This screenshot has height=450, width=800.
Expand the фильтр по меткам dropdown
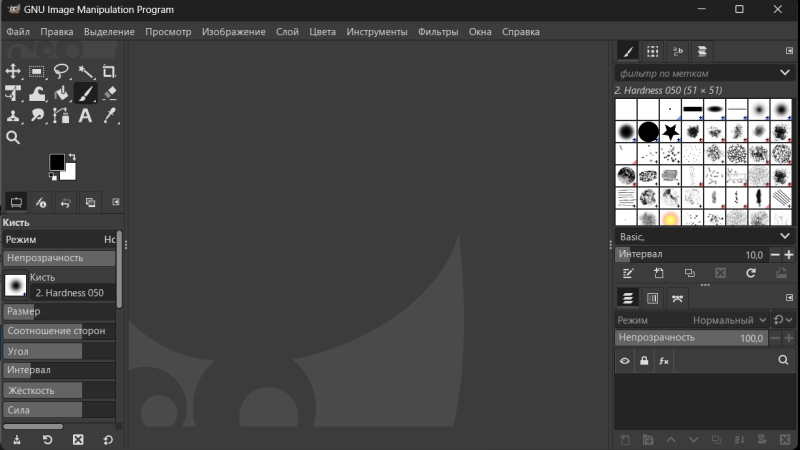(785, 73)
